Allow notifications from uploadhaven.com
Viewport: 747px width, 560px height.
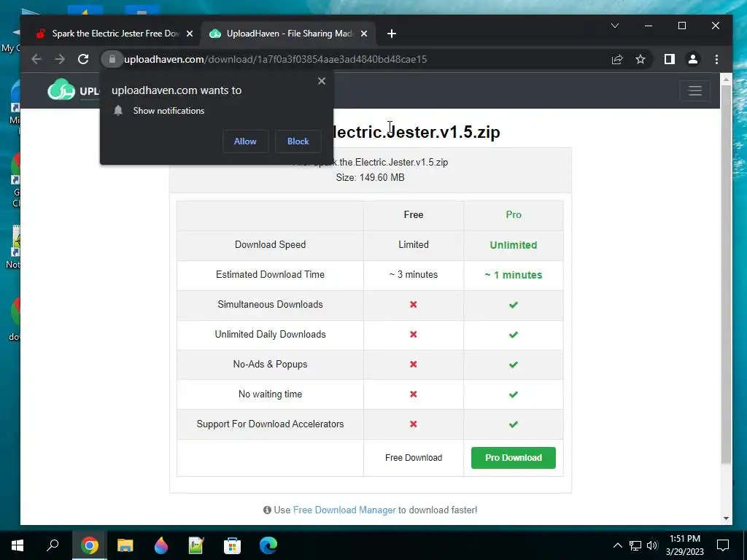click(245, 141)
